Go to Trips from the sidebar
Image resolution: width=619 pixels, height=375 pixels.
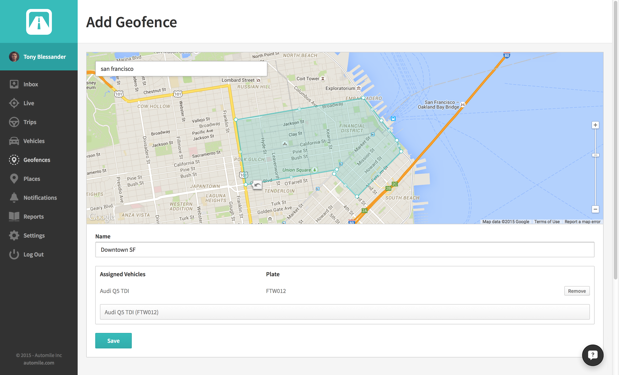coord(39,122)
